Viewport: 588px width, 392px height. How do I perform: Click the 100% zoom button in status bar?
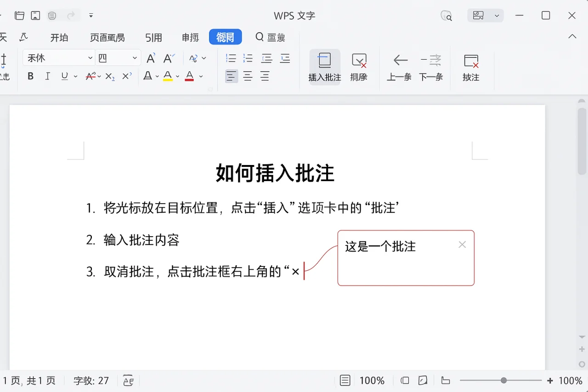coord(372,381)
